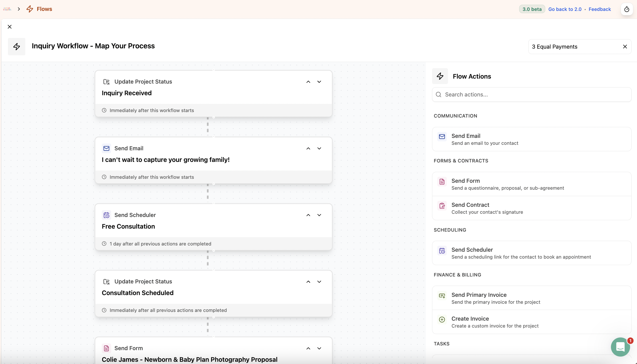The height and width of the screenshot is (364, 637).
Task: Click the Send Scheduler calendar icon in Flow Actions
Action: [x=442, y=250]
